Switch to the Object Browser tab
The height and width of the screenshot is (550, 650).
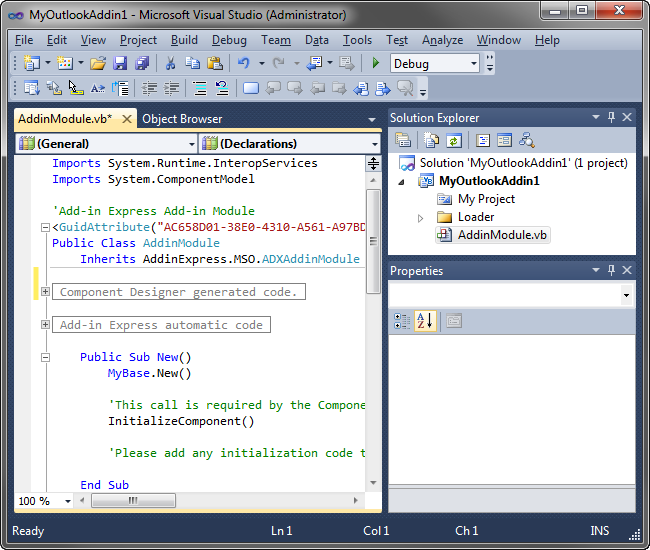(182, 119)
